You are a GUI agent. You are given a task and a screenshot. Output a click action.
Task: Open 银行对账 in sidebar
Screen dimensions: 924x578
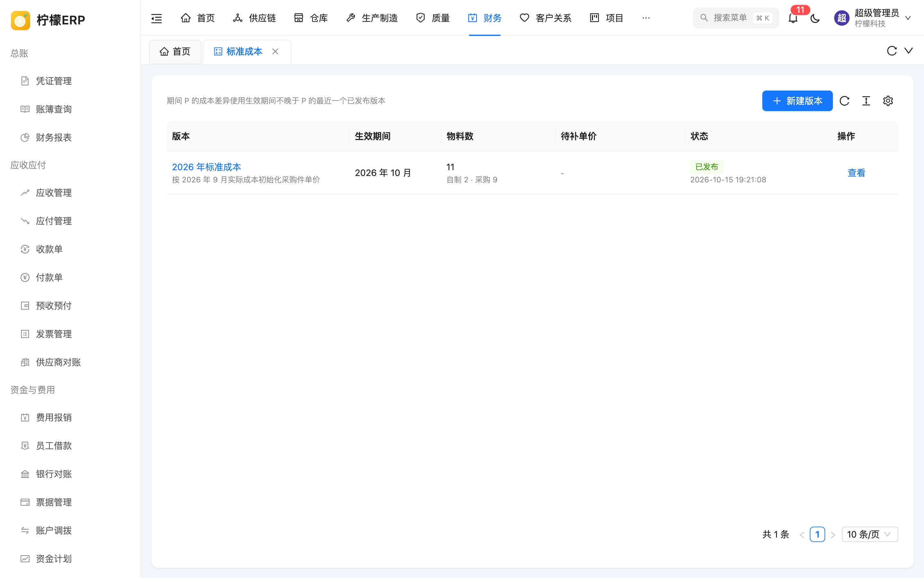click(54, 474)
